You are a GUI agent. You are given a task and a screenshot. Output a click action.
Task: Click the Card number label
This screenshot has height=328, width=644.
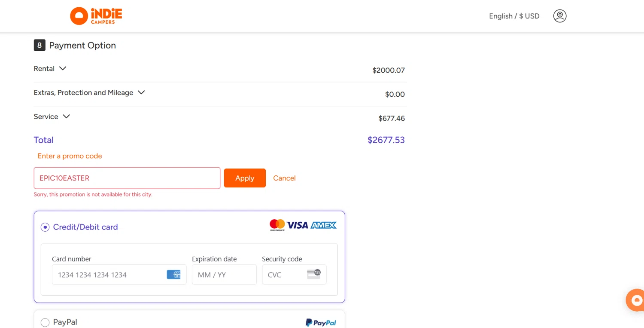[72, 259]
